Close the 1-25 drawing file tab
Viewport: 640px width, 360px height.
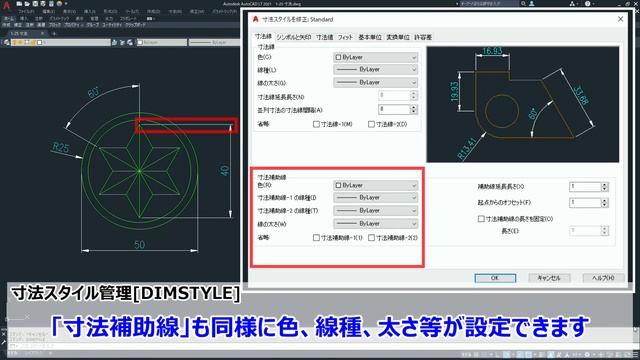pos(42,33)
